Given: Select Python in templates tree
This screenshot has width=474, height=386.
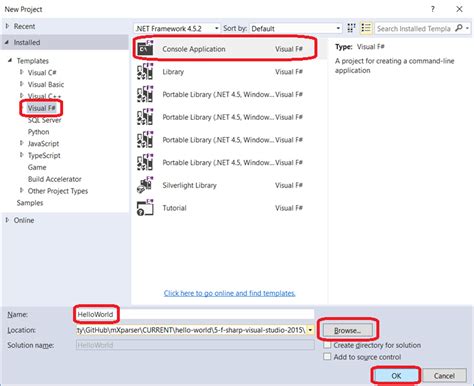Looking at the screenshot, I should 38,132.
